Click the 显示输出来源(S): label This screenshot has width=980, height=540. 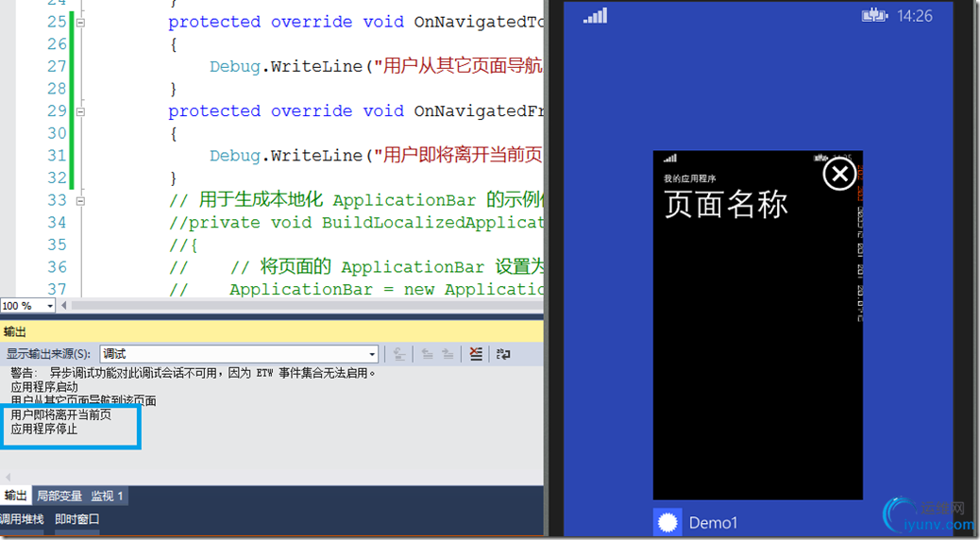tap(48, 354)
